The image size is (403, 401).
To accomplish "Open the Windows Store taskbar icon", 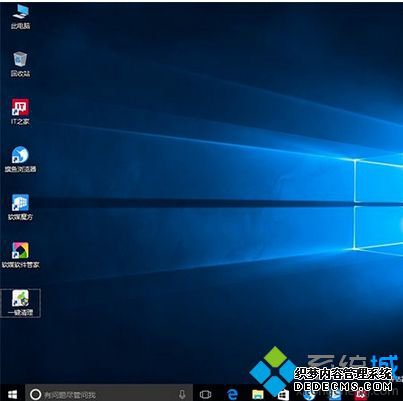I will tap(283, 395).
